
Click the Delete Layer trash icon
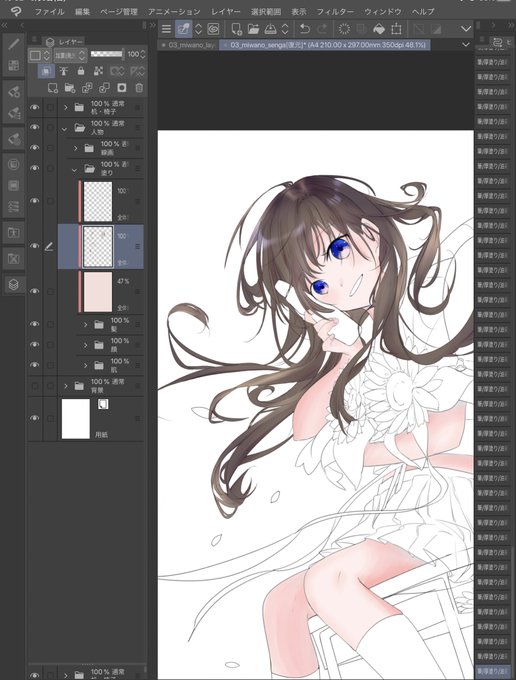[x=139, y=88]
